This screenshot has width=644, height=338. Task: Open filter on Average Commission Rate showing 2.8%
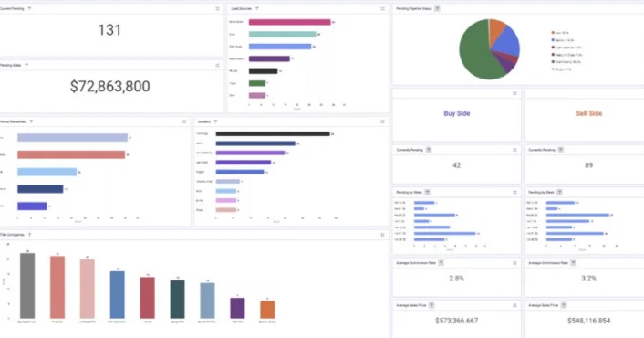(441, 263)
